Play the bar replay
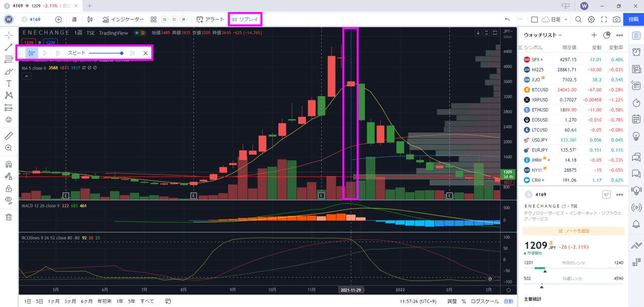This screenshot has height=307, width=644. pyautogui.click(x=45, y=53)
